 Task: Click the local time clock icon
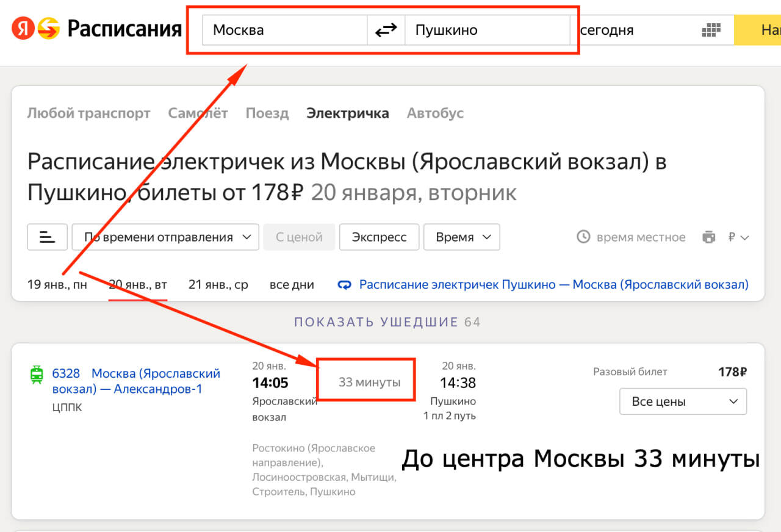[584, 237]
